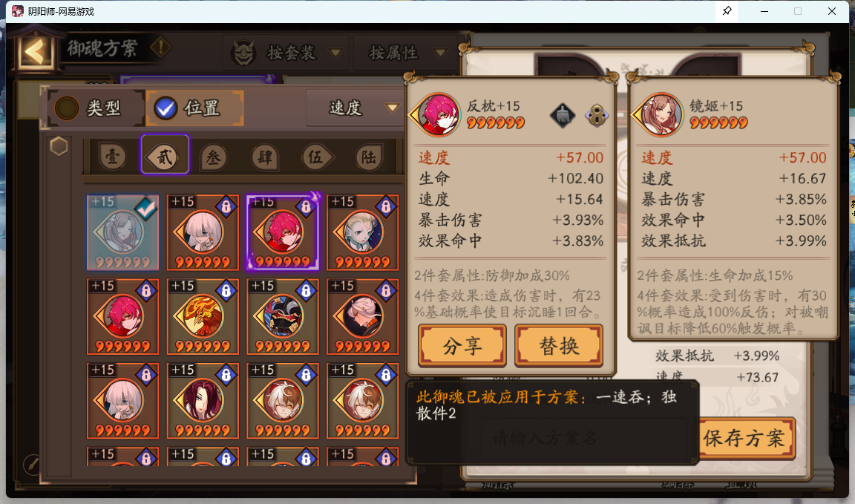Switch to position 肆 tab

coord(265,157)
